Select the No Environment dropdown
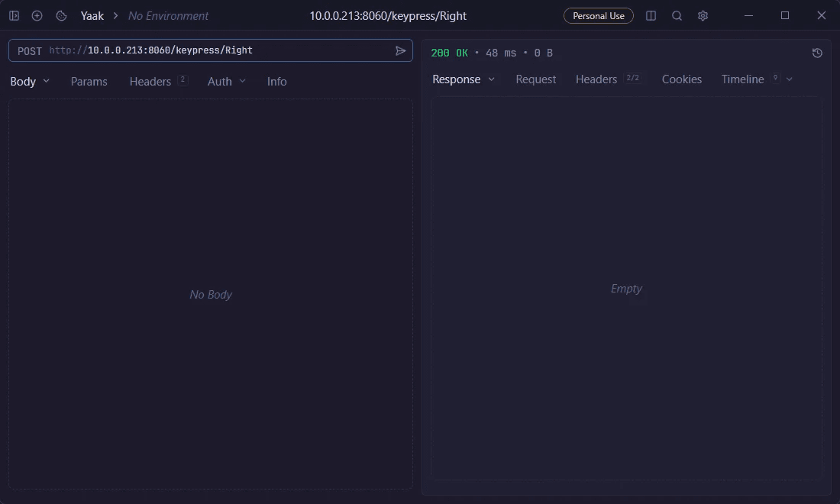This screenshot has width=840, height=504. tap(168, 15)
